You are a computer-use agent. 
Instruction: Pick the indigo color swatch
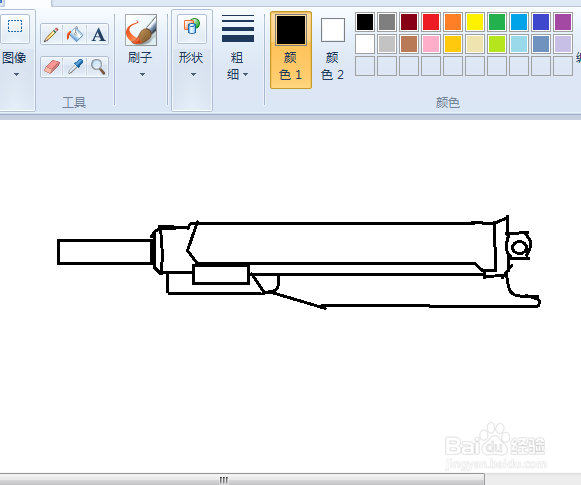(541, 22)
